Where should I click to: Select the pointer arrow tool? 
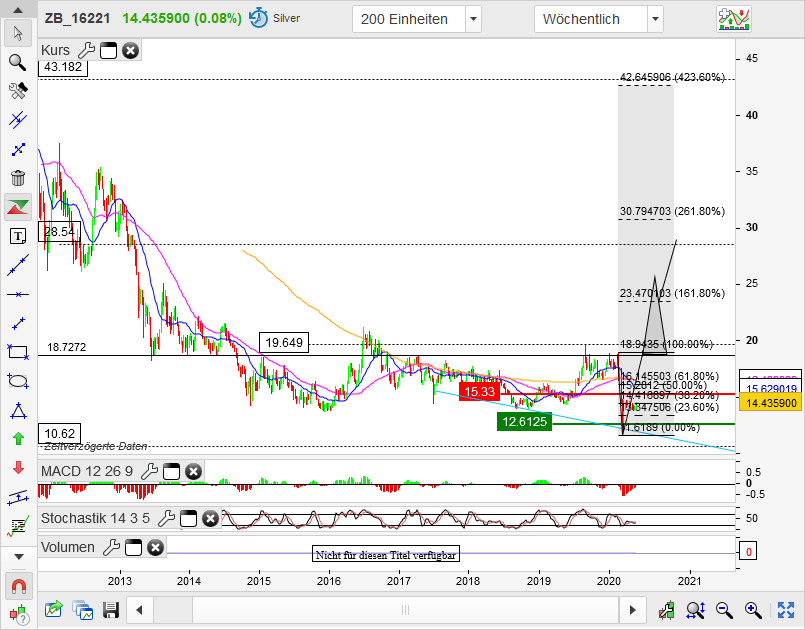(18, 33)
